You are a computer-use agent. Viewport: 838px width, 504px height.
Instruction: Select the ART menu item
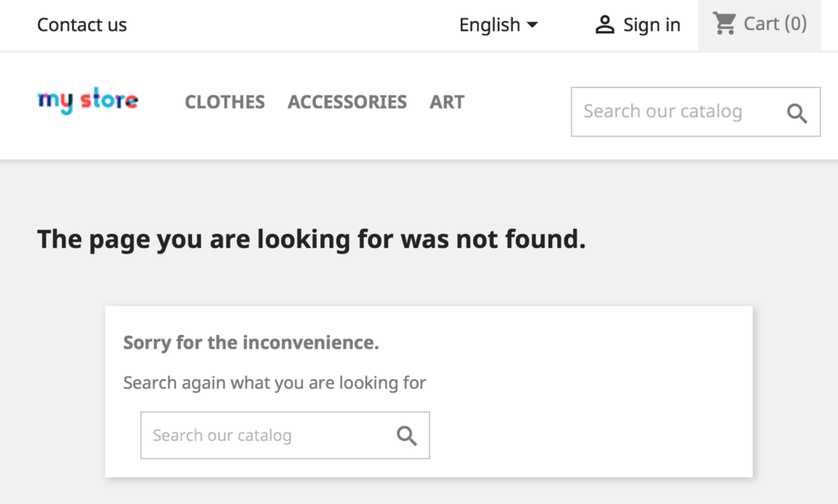(447, 101)
